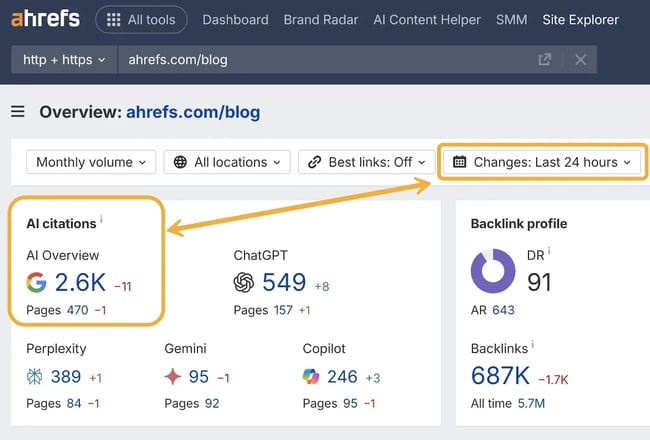This screenshot has width=650, height=440.
Task: Open Gemini Pages 92
Action: 212,403
